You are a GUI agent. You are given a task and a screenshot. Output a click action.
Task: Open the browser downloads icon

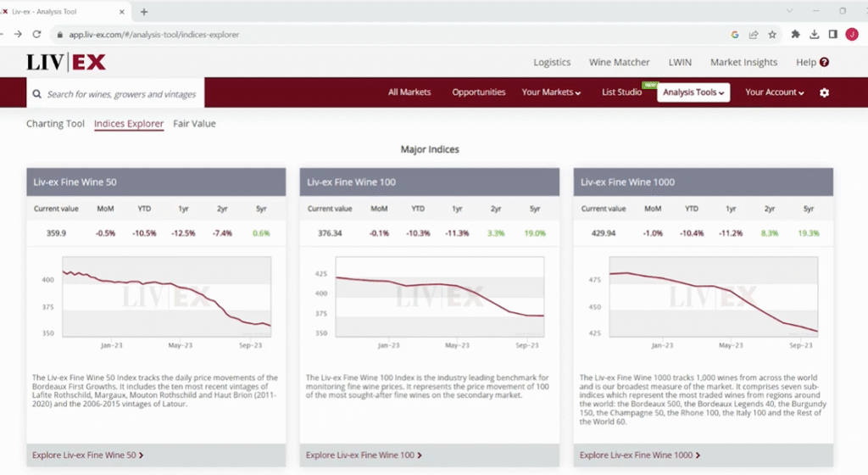coord(815,35)
